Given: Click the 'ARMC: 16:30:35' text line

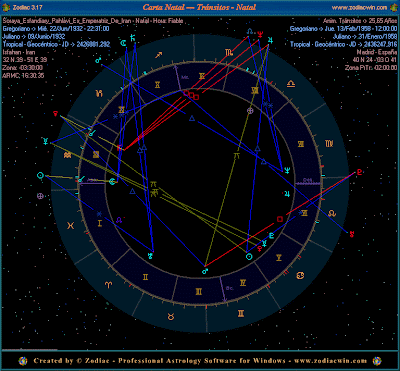Looking at the screenshot, I should coord(24,75).
